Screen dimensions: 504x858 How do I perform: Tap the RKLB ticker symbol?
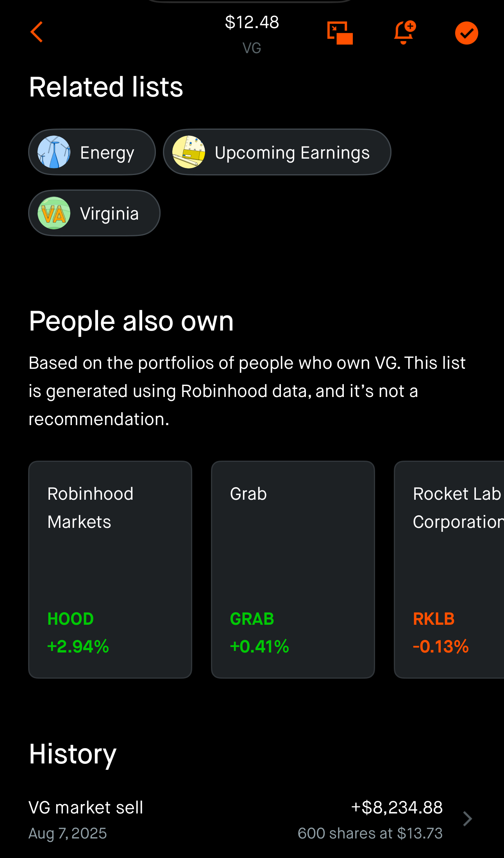434,619
